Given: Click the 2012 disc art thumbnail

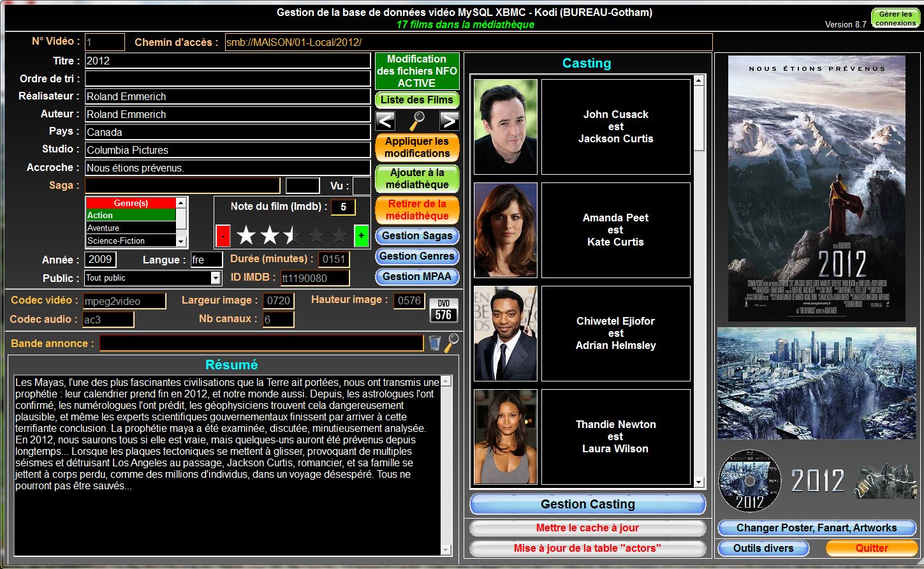Looking at the screenshot, I should pyautogui.click(x=749, y=480).
